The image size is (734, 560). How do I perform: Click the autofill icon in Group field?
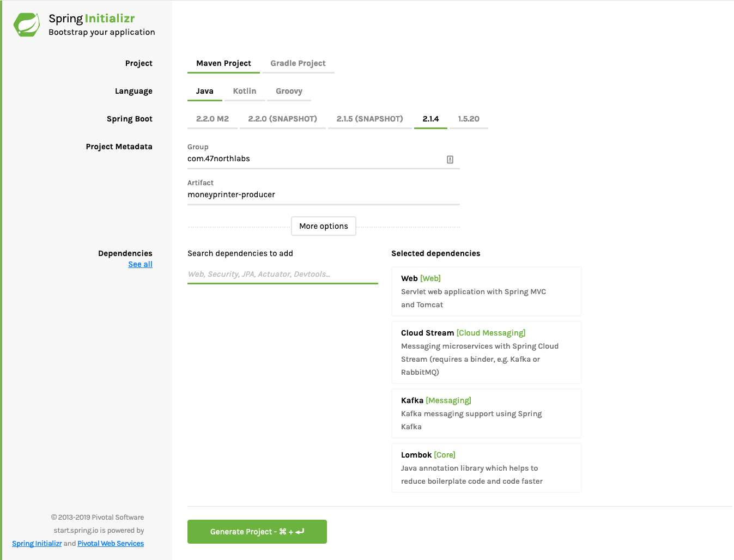[x=450, y=160]
